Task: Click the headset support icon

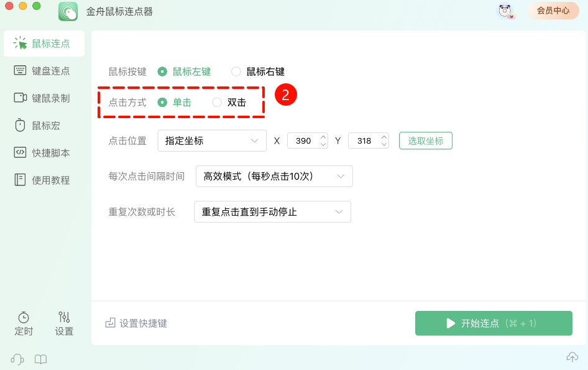Action: click(17, 359)
